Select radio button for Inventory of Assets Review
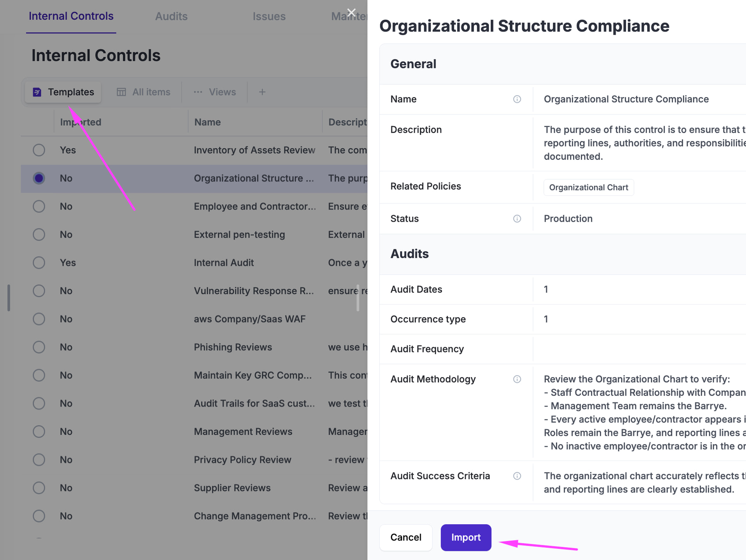Screen dimensions: 746x560 (x=39, y=150)
